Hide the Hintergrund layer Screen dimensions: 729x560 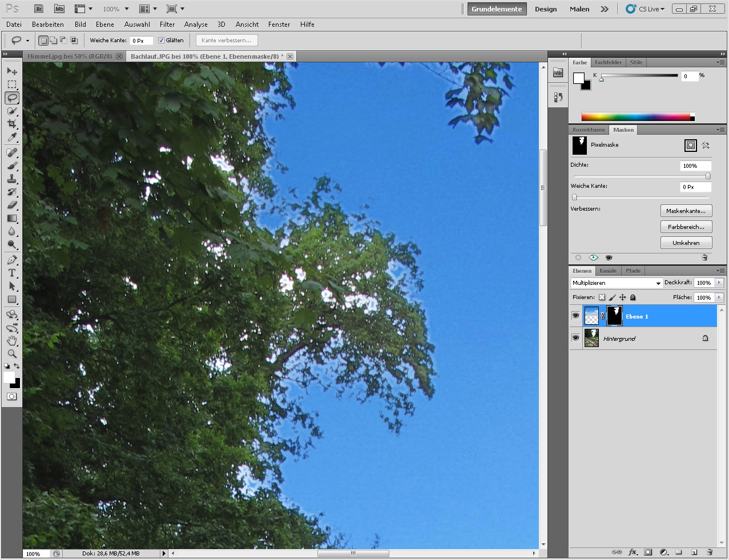(575, 338)
